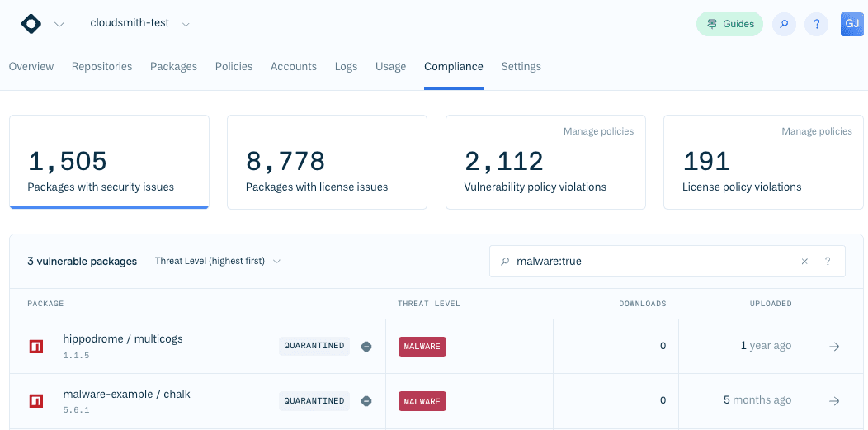Open the hippodrome / multicogs package
Viewport: 868px width, 430px height.
point(123,338)
